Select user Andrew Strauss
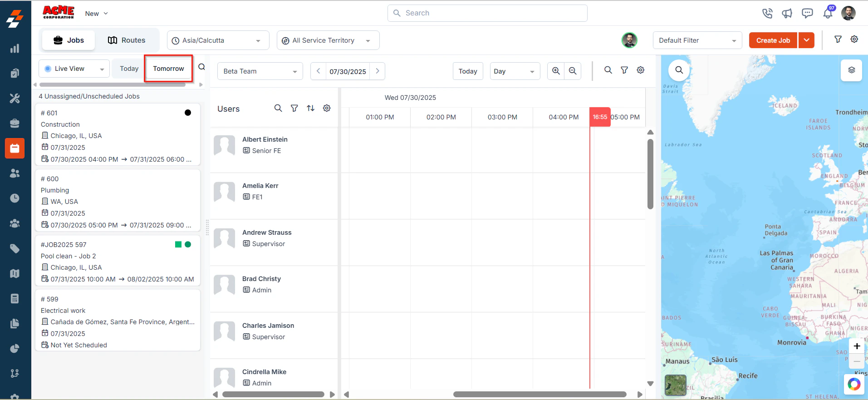 tap(267, 232)
